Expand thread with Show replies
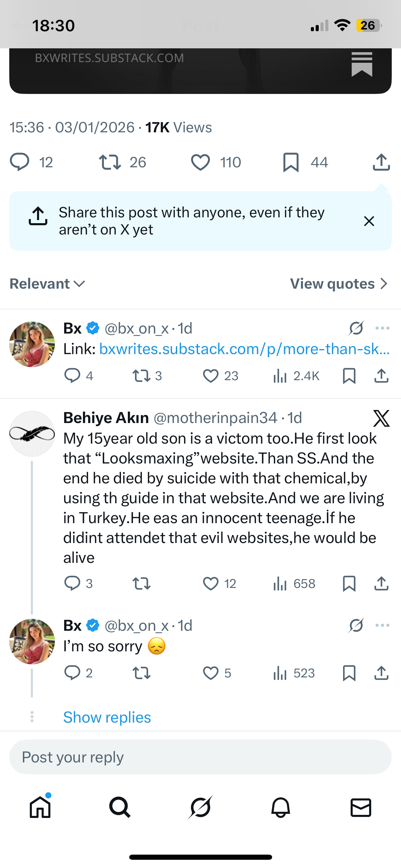Image resolution: width=401 pixels, height=868 pixels. 107,717
